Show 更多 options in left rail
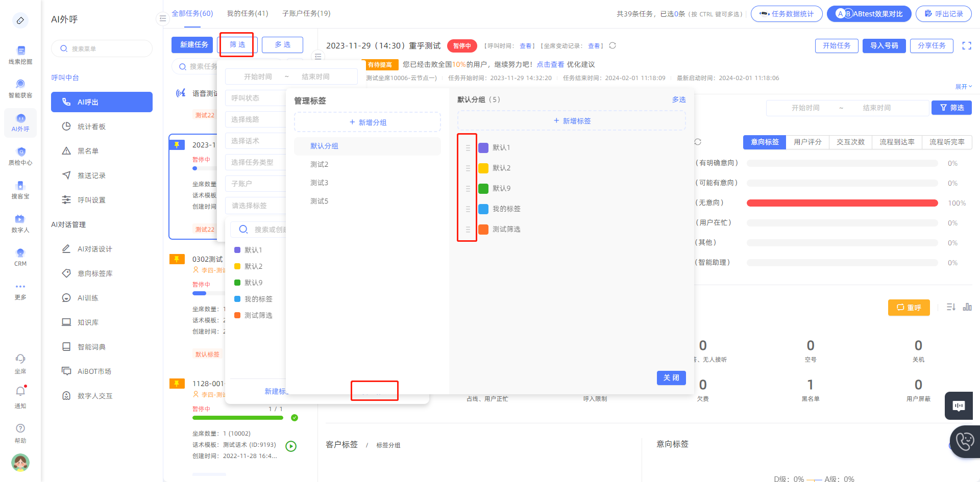This screenshot has height=482, width=980. click(20, 291)
